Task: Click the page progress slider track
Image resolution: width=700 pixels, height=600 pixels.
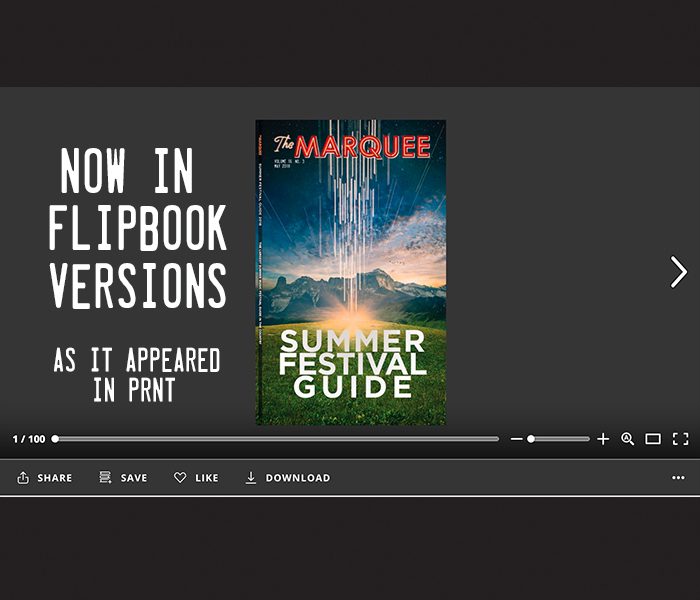Action: pos(276,439)
